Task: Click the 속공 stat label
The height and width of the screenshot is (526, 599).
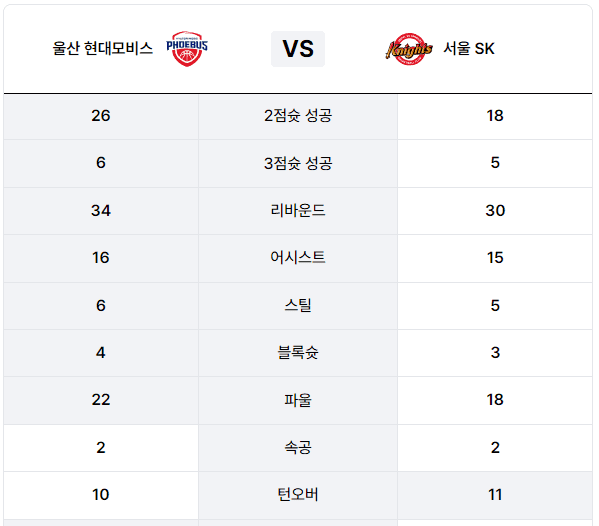Action: coord(298,447)
